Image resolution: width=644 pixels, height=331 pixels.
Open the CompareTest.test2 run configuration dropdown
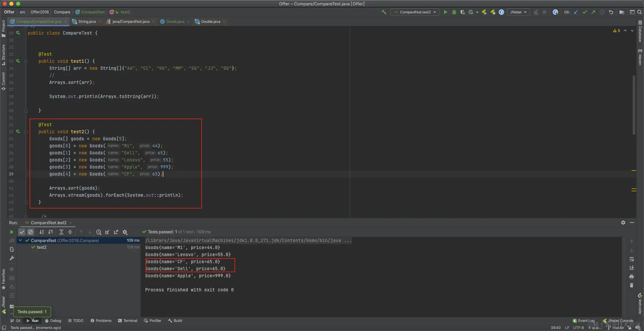click(x=416, y=12)
